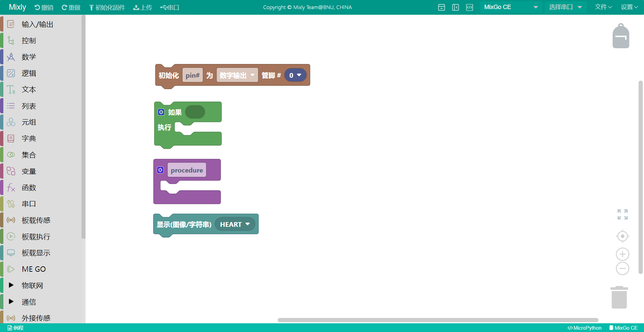This screenshot has width=644, height=332.
Task: Click 撤销 undo in toolbar
Action: (44, 7)
